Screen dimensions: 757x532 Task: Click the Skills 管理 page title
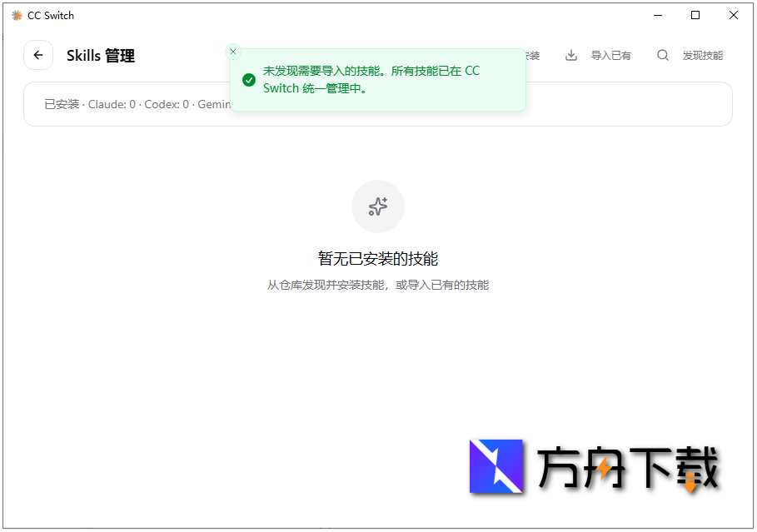coord(100,55)
